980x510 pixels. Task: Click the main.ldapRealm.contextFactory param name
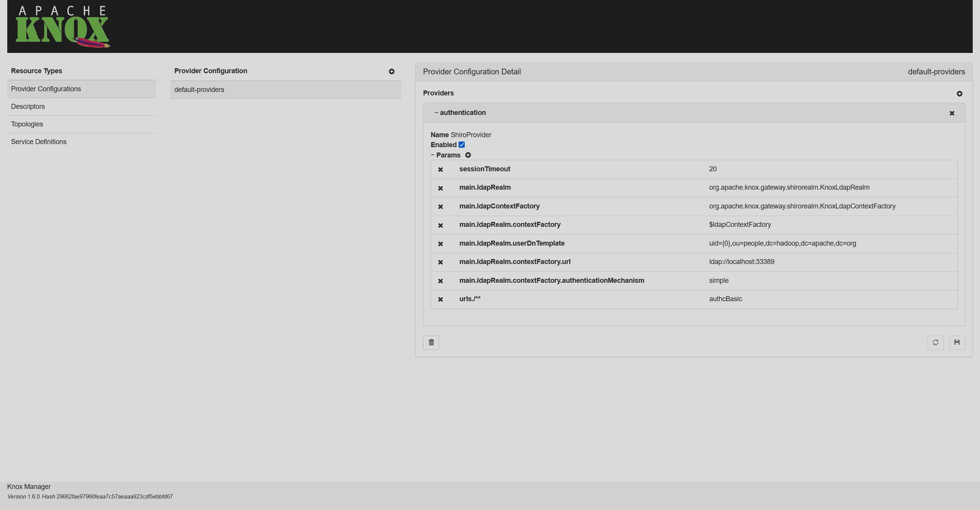click(510, 225)
